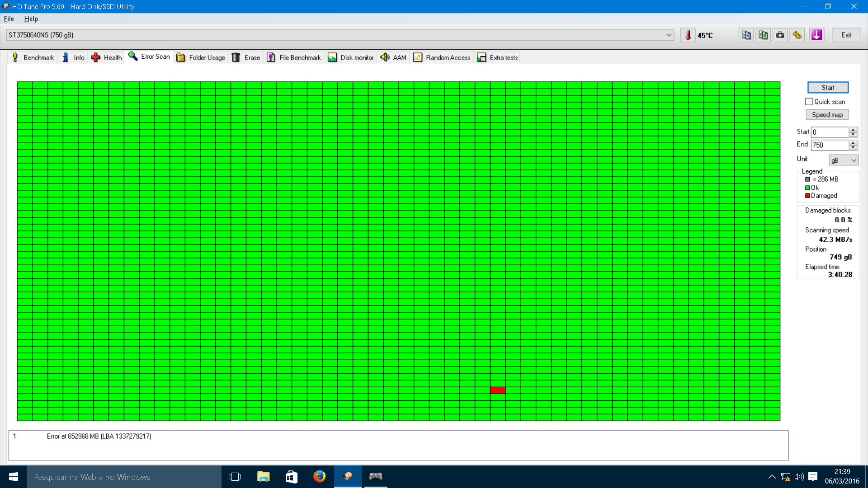The width and height of the screenshot is (868, 488).
Task: Open the Unit gB dropdown
Action: coord(844,160)
